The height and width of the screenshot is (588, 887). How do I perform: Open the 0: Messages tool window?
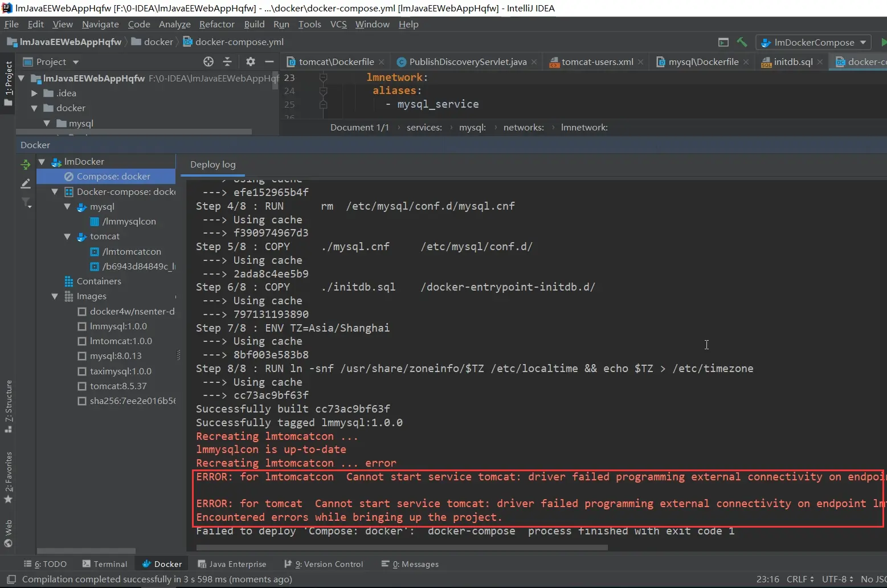[410, 564]
